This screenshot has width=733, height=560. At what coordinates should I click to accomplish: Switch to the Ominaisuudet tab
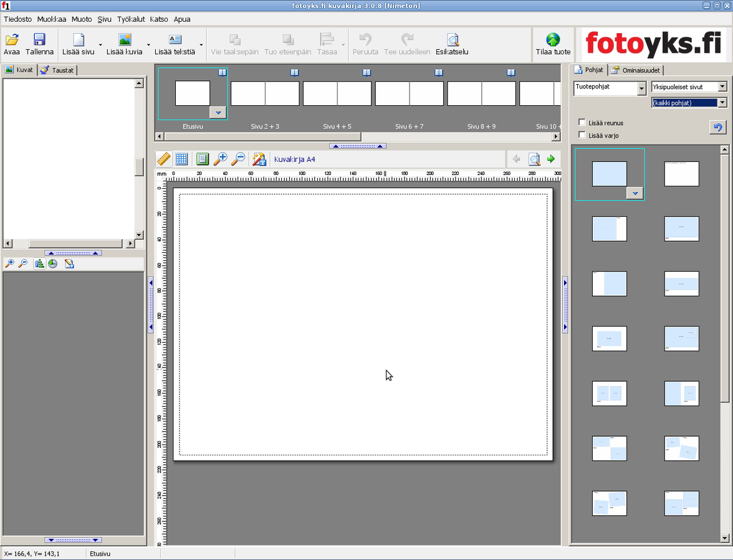pyautogui.click(x=636, y=70)
